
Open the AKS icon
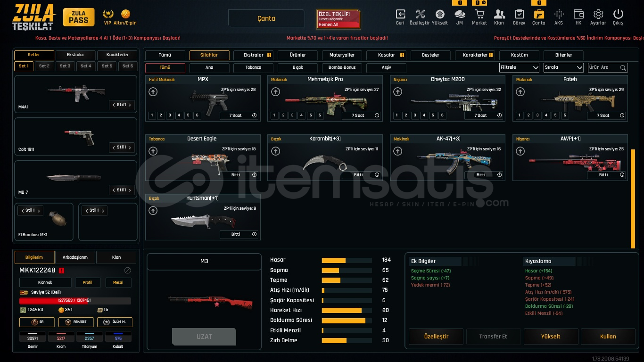(x=559, y=14)
